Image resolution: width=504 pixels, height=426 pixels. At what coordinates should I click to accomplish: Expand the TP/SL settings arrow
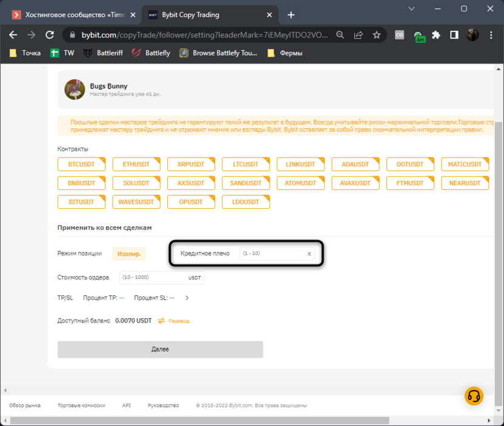(187, 298)
